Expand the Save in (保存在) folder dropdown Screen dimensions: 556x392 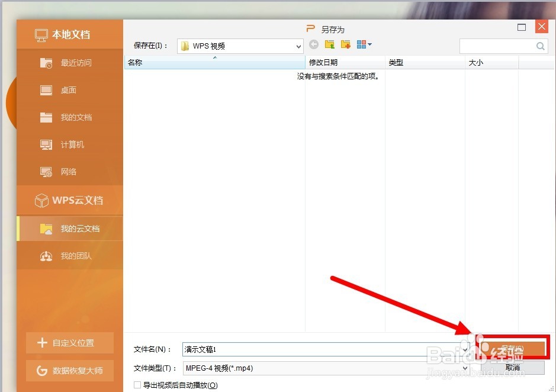click(x=298, y=46)
